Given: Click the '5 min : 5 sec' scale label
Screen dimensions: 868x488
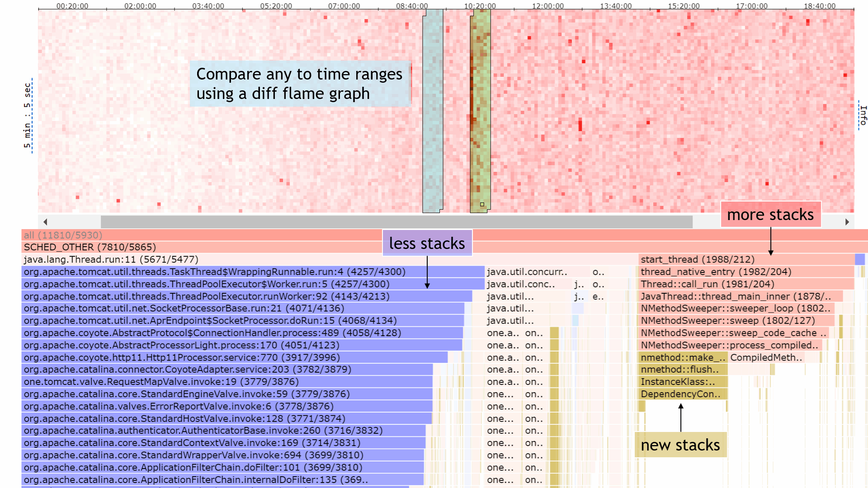Looking at the screenshot, I should point(28,115).
